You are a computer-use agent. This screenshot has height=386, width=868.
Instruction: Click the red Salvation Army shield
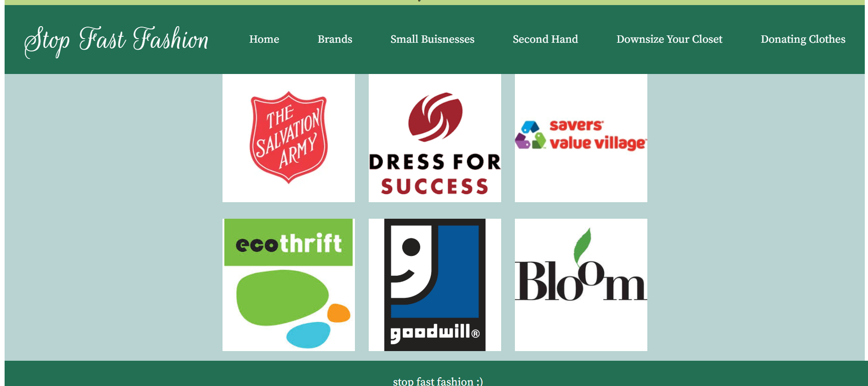coord(289,137)
